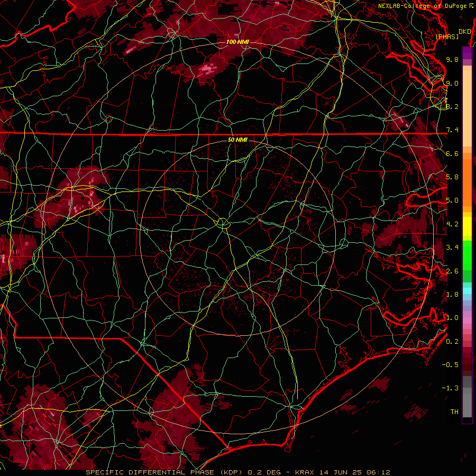Pick the yellow band of the color scale

click(467, 226)
